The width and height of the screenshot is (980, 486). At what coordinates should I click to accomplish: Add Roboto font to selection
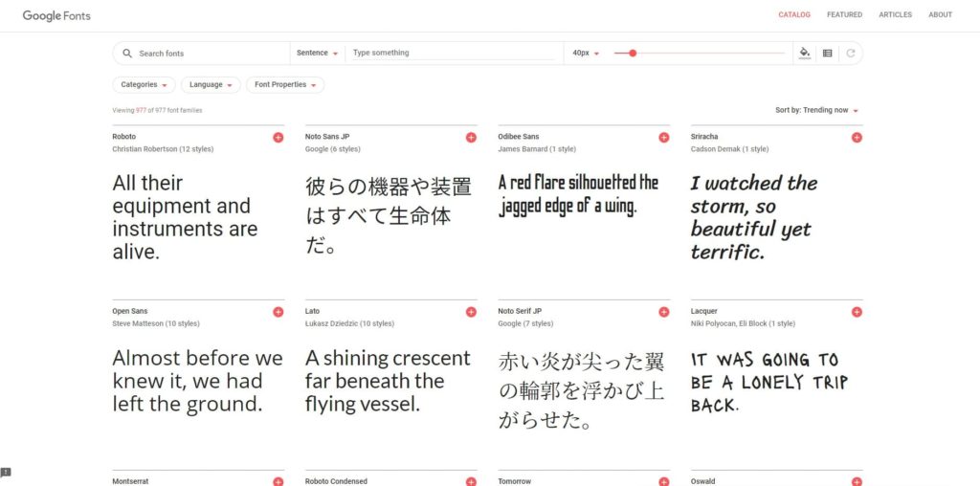click(278, 138)
